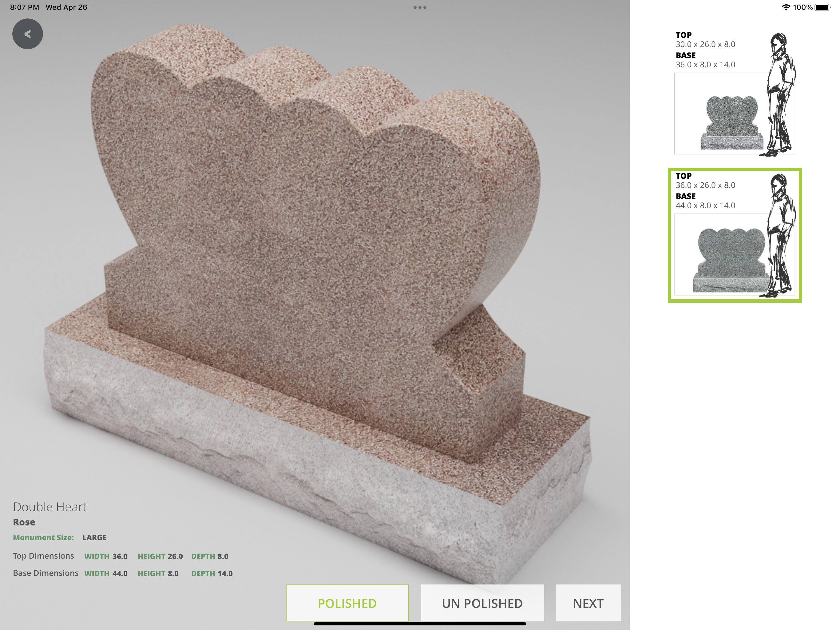The image size is (840, 630).
Task: Tap the Rose color label
Action: (24, 522)
